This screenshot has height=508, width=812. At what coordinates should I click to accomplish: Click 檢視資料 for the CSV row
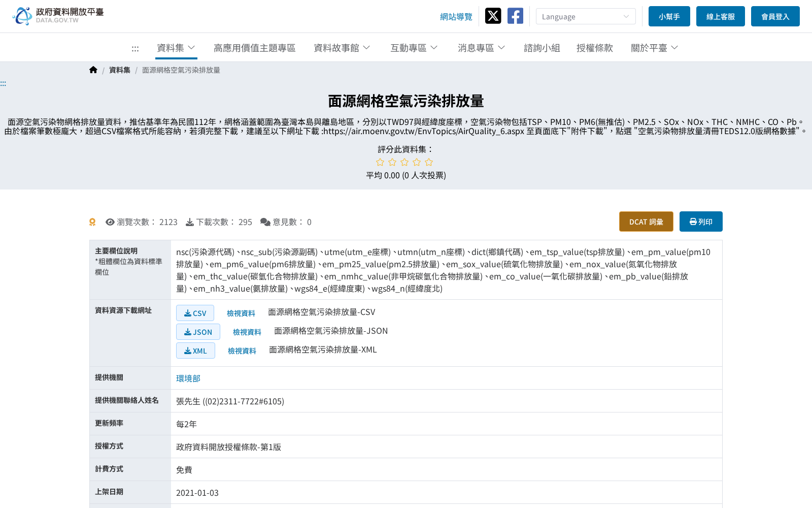point(241,313)
